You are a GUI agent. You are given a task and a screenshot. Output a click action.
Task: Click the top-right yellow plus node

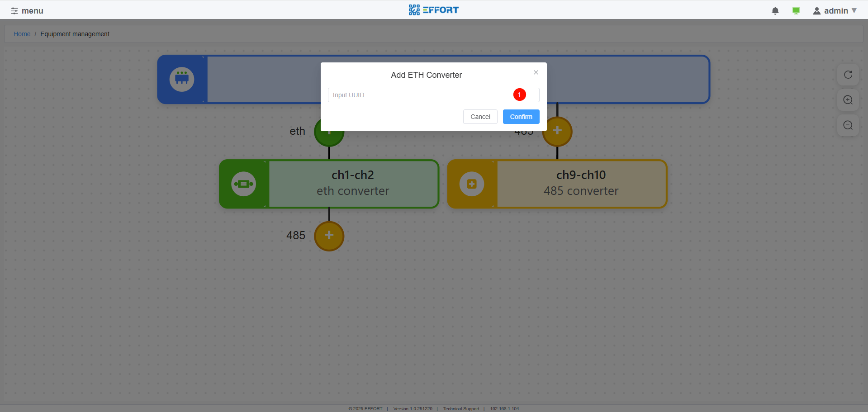[557, 131]
